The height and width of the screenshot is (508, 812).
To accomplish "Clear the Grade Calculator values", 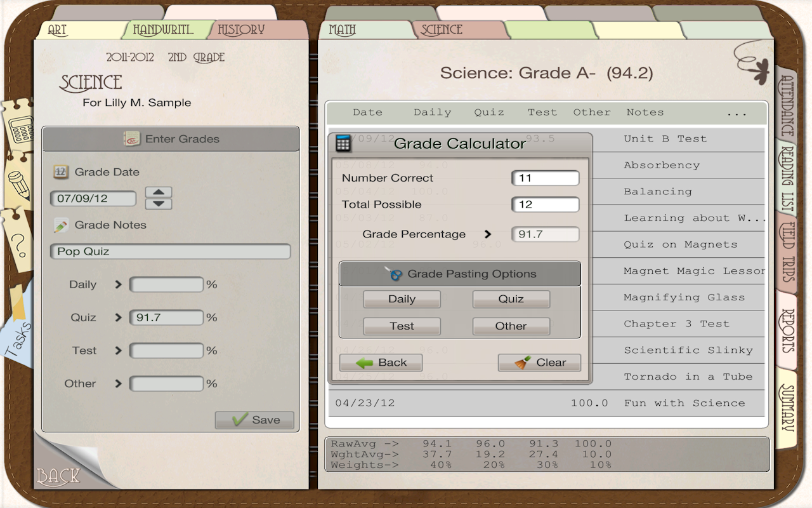I will tap(539, 363).
